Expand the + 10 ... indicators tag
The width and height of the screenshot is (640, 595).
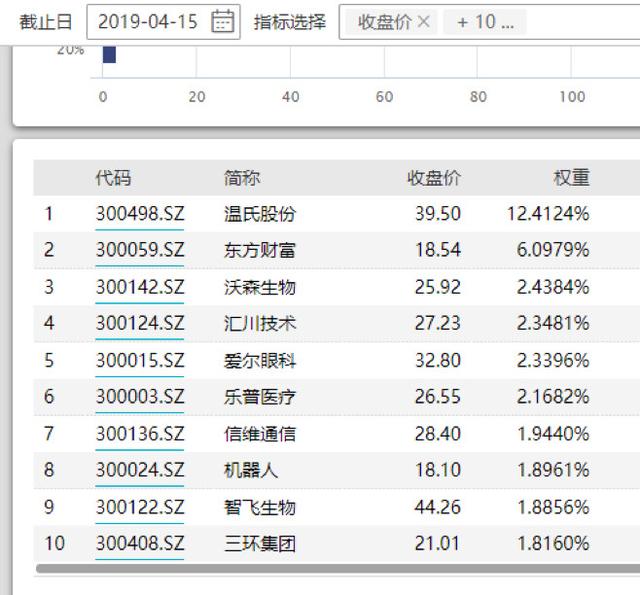coord(485,22)
